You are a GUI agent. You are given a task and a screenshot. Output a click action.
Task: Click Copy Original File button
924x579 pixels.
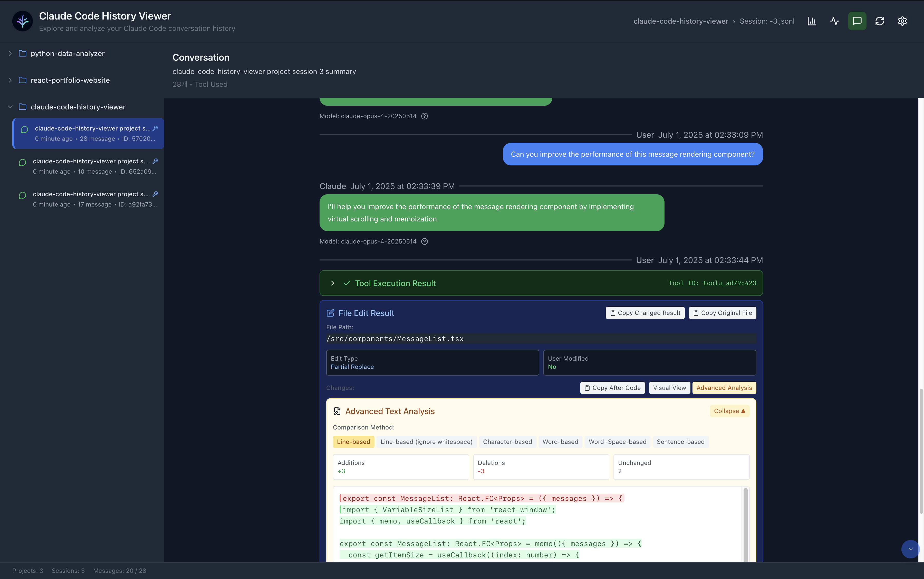coord(722,313)
